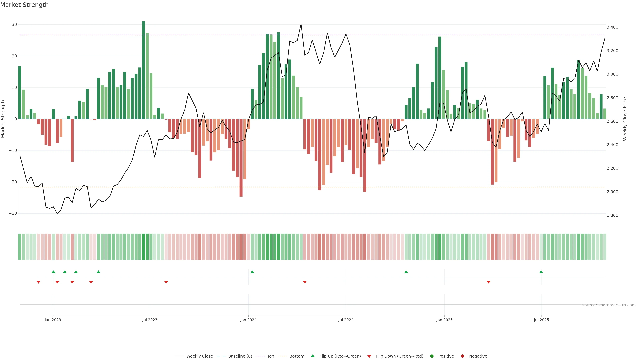The image size is (644, 362).
Task: Click the Market Strength chart title
Action: (24, 5)
